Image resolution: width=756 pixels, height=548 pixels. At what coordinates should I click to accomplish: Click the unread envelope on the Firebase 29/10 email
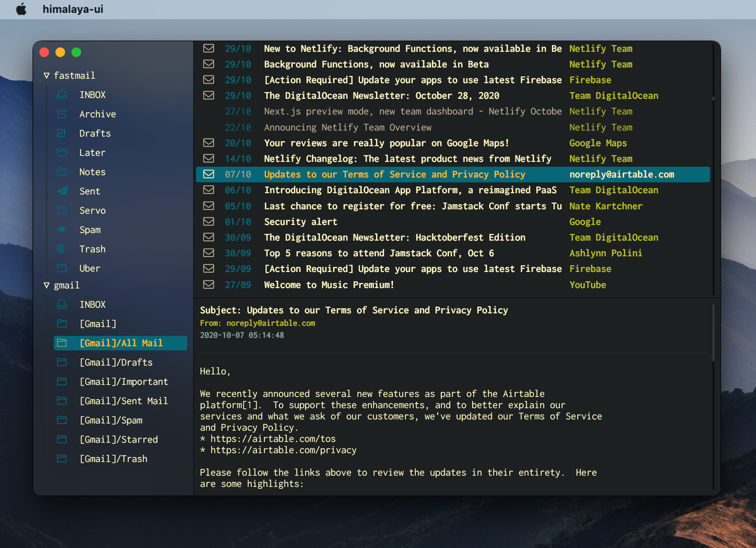point(209,80)
